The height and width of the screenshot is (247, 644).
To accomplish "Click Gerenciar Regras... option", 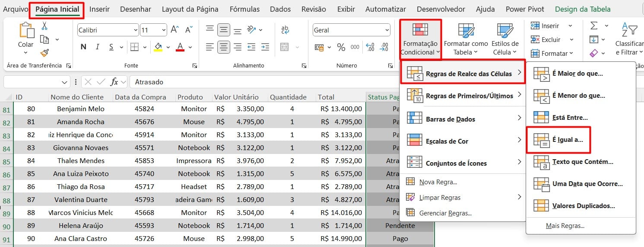I will [x=445, y=213].
